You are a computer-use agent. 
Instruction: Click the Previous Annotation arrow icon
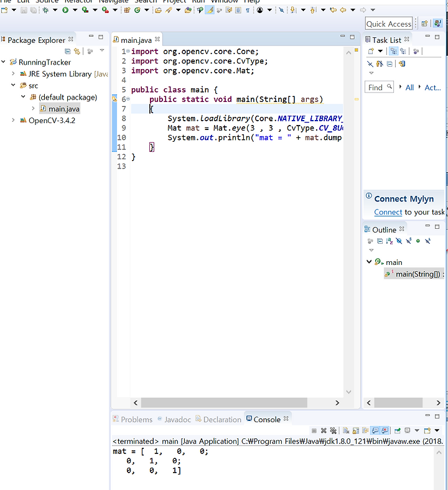click(x=313, y=10)
